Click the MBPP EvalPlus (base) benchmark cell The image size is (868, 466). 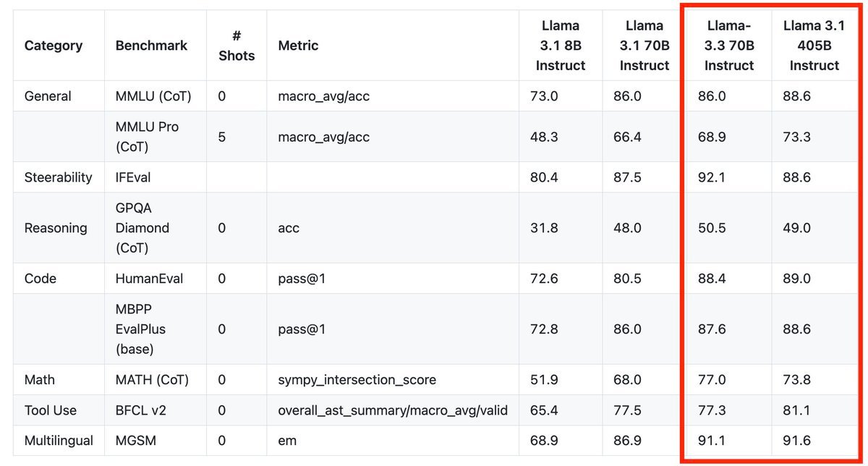pyautogui.click(x=140, y=329)
